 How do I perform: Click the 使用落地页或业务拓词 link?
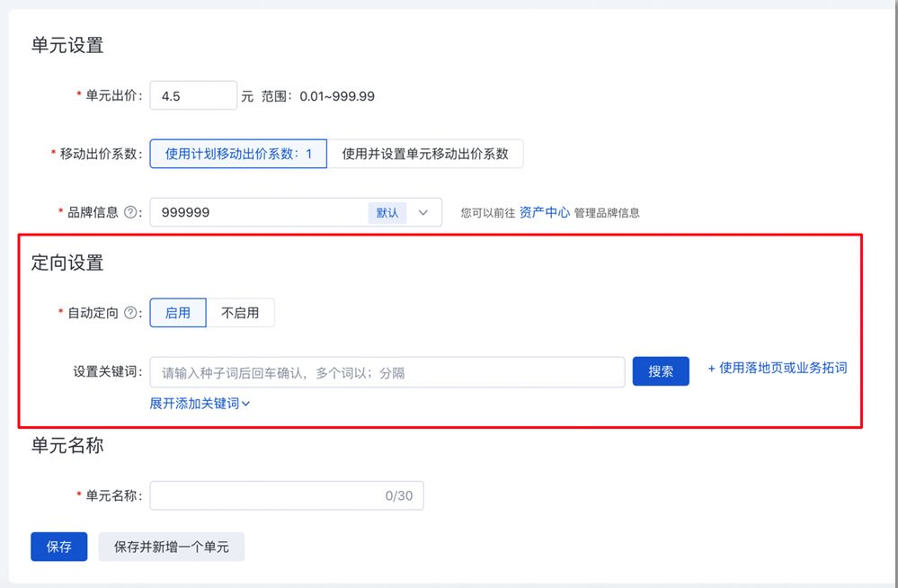[x=778, y=367]
